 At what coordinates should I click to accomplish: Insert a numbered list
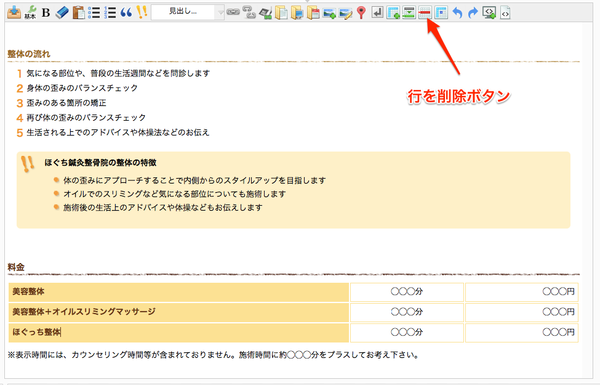(110, 12)
